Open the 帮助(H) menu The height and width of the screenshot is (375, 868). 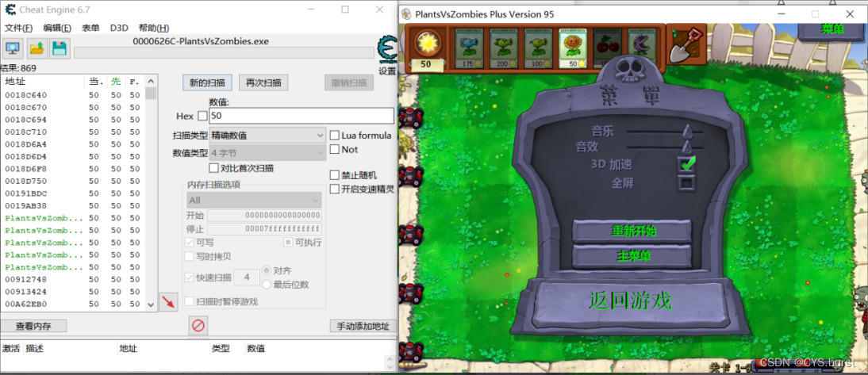coord(153,29)
